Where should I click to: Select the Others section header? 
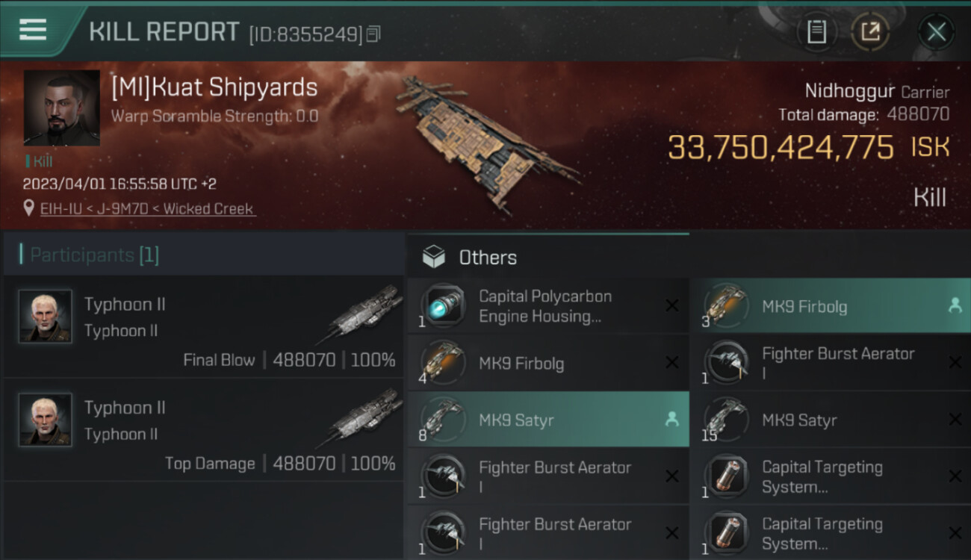tap(487, 258)
